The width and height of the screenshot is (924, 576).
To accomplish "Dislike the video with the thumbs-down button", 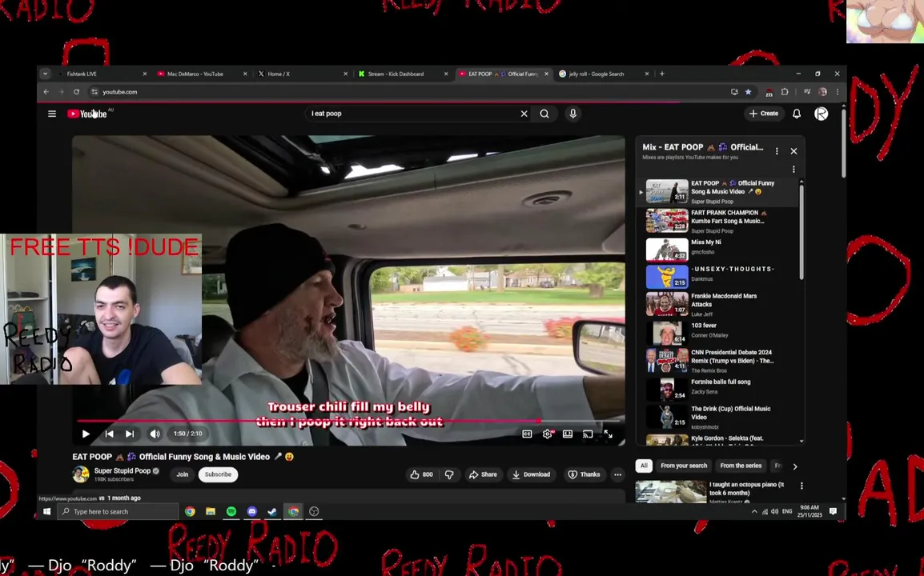I will pos(449,474).
